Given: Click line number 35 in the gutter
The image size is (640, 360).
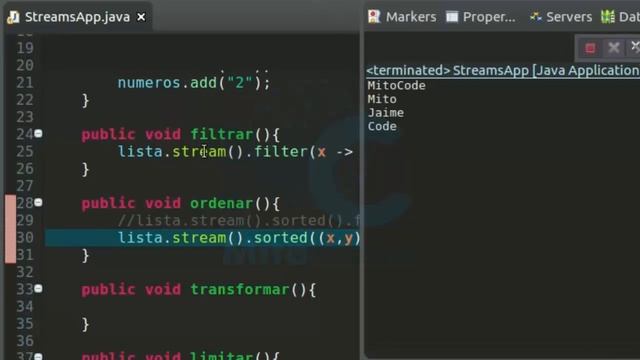Looking at the screenshot, I should [x=25, y=324].
